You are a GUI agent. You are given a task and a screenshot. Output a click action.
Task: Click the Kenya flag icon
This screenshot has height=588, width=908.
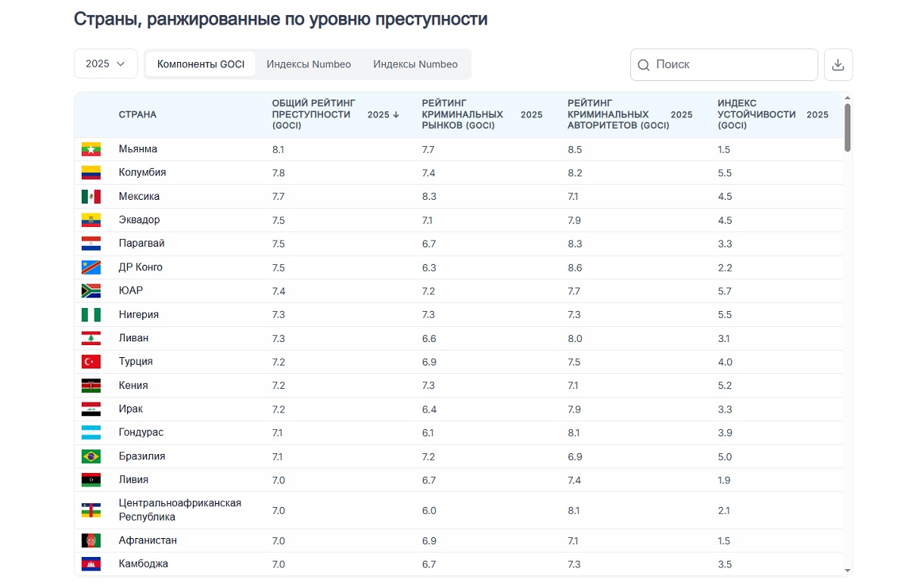[91, 385]
